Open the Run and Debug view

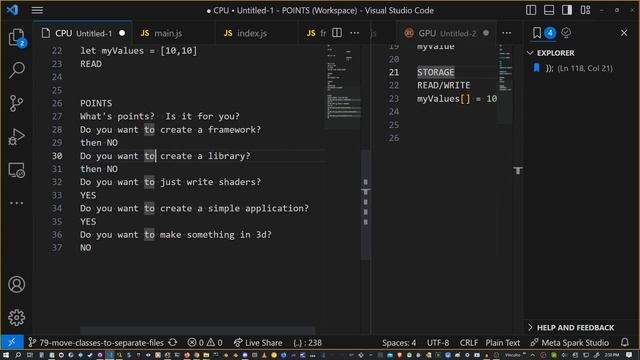click(16, 137)
